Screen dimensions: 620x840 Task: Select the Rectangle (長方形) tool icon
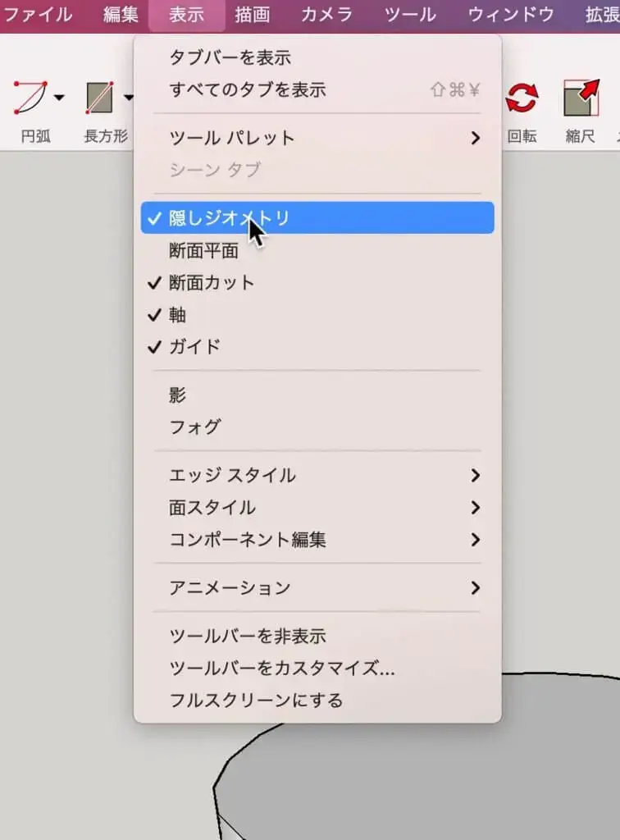click(x=99, y=98)
